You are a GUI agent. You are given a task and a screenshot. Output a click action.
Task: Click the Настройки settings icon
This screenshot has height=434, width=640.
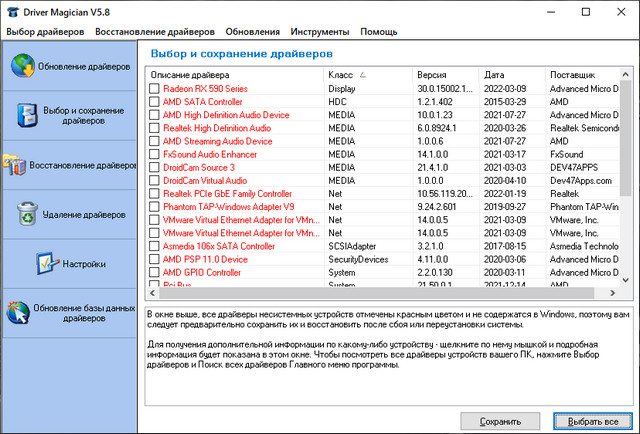click(x=48, y=264)
